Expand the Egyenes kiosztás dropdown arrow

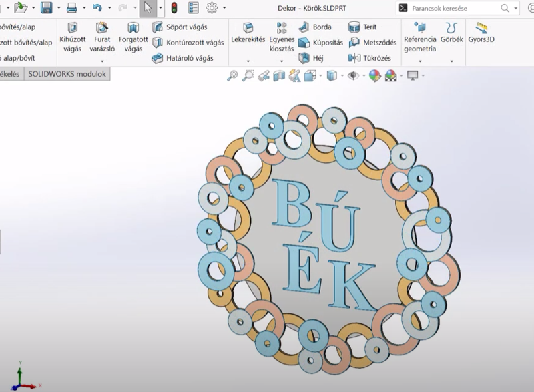click(281, 61)
